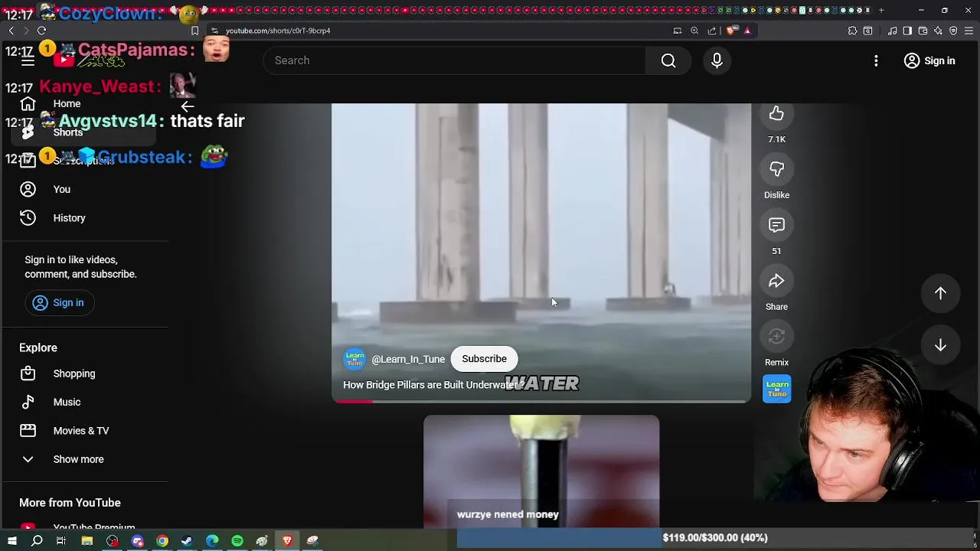This screenshot has height=551, width=980.
Task: Share this Short using the arrow icon
Action: click(x=776, y=282)
